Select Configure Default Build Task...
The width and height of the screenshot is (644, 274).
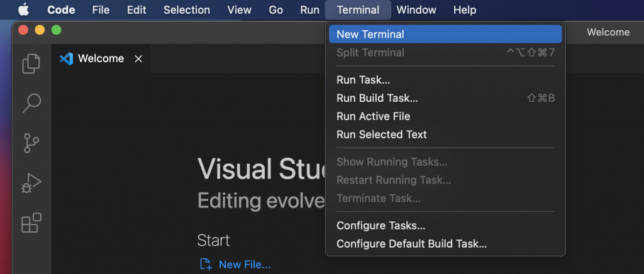click(x=445, y=244)
